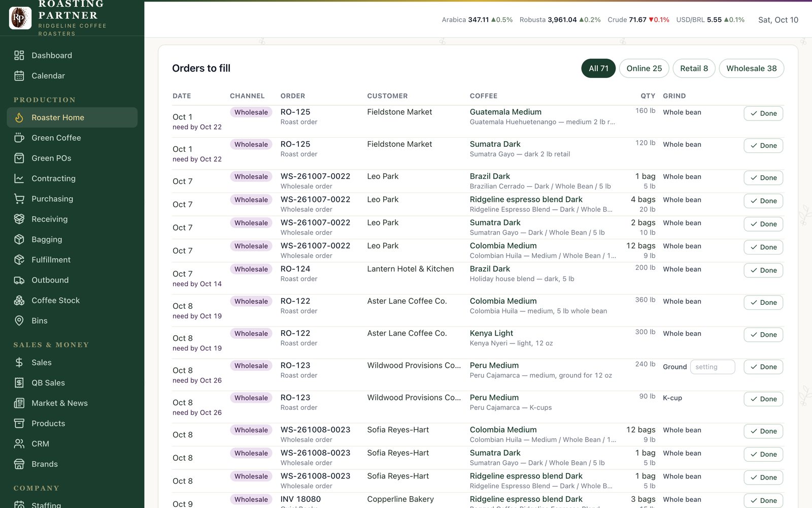The width and height of the screenshot is (812, 508).
Task: Filter orders by Retail 8
Action: tap(694, 69)
